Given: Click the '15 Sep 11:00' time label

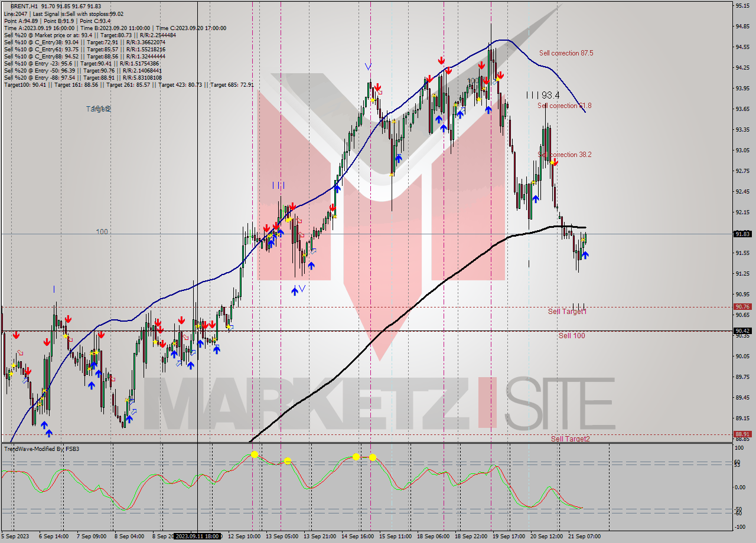Looking at the screenshot, I should [395, 537].
